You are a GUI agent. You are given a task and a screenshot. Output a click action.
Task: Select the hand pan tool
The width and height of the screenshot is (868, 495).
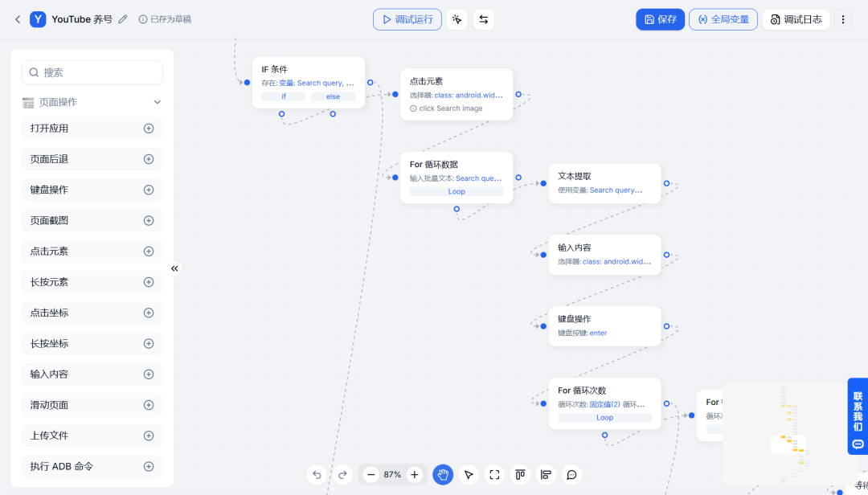(x=443, y=475)
